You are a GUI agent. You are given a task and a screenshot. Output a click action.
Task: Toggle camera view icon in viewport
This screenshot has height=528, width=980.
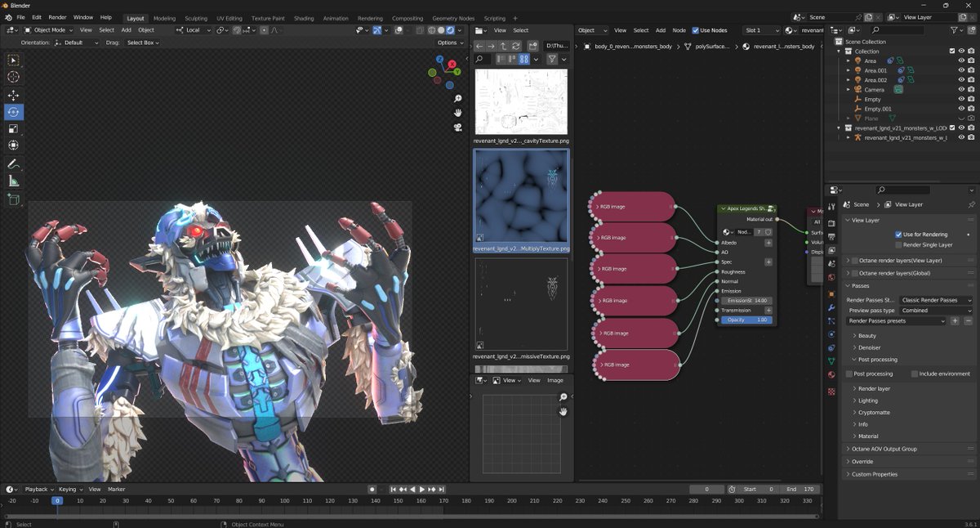(458, 128)
